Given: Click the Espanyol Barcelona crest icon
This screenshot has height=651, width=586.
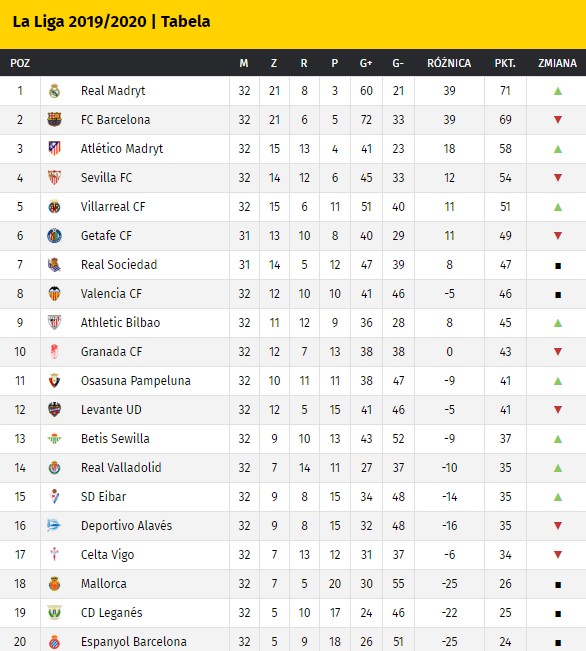Looking at the screenshot, I should 54,641.
